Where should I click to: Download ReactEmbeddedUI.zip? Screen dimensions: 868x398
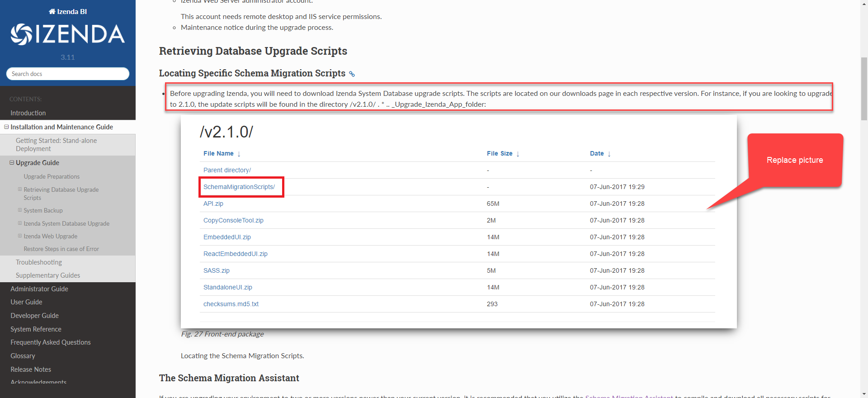[x=236, y=254]
